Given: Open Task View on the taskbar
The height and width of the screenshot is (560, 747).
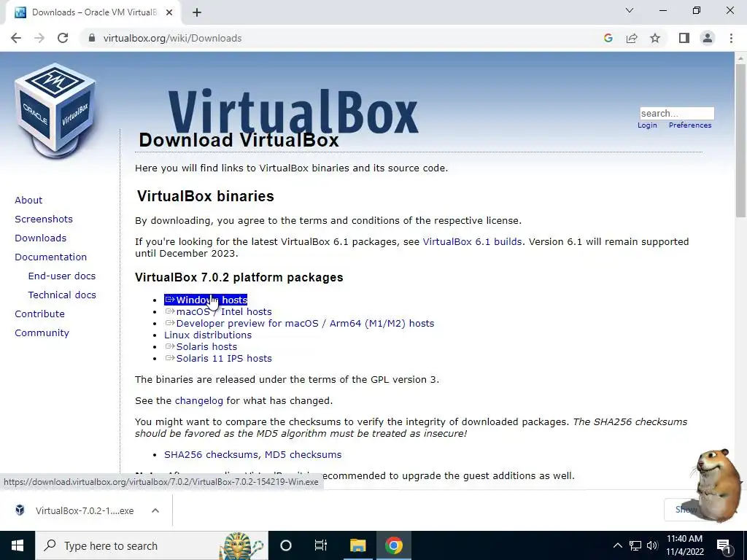Looking at the screenshot, I should tap(321, 545).
